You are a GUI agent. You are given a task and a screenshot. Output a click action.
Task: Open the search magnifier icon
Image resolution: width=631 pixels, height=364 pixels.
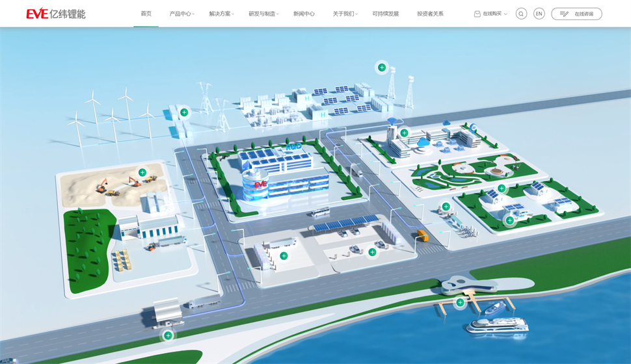click(521, 14)
